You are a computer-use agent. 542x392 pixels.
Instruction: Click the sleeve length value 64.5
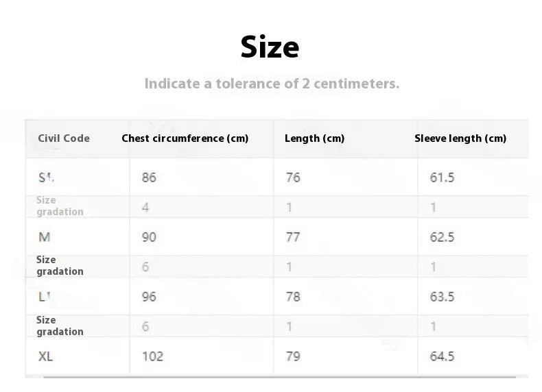pos(442,356)
